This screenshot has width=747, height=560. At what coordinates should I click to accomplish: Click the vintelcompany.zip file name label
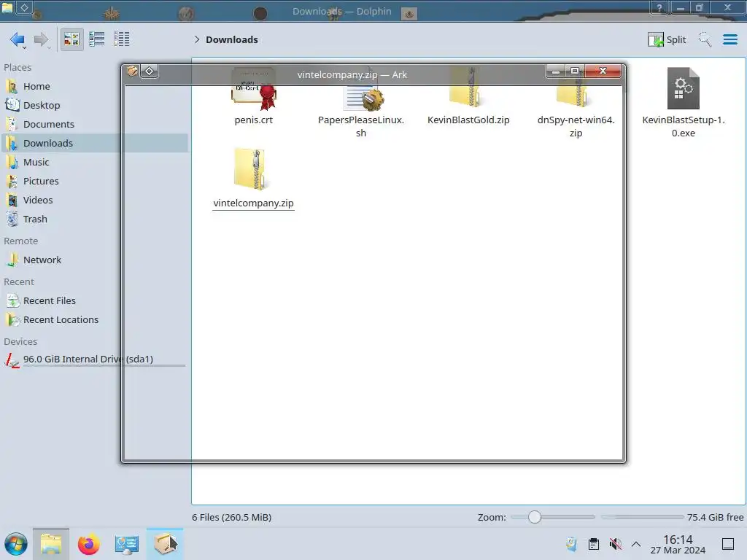coord(253,203)
